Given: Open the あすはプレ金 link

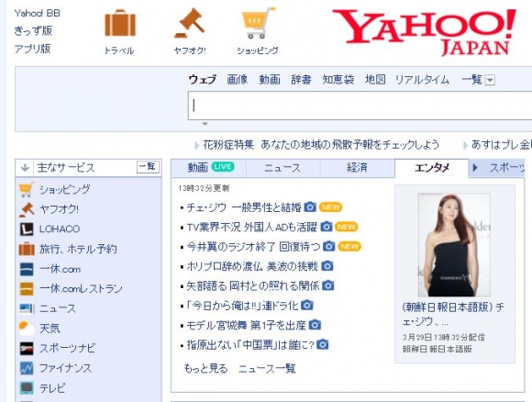Looking at the screenshot, I should click(502, 145).
